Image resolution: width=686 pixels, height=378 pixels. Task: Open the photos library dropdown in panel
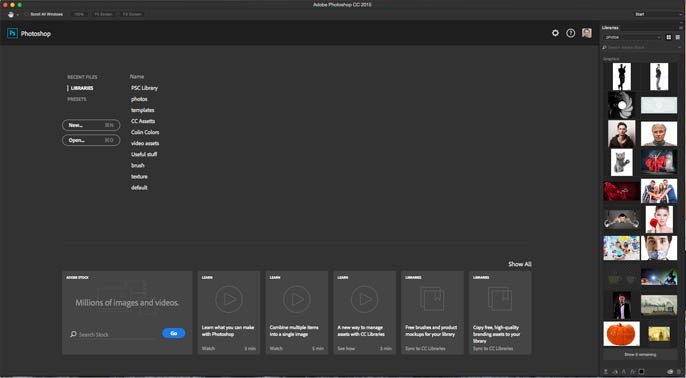point(632,37)
